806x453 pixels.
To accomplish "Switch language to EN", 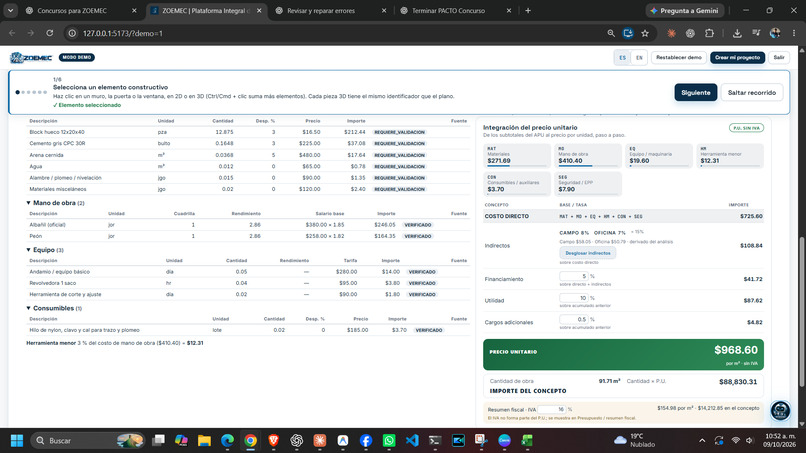I will (639, 58).
